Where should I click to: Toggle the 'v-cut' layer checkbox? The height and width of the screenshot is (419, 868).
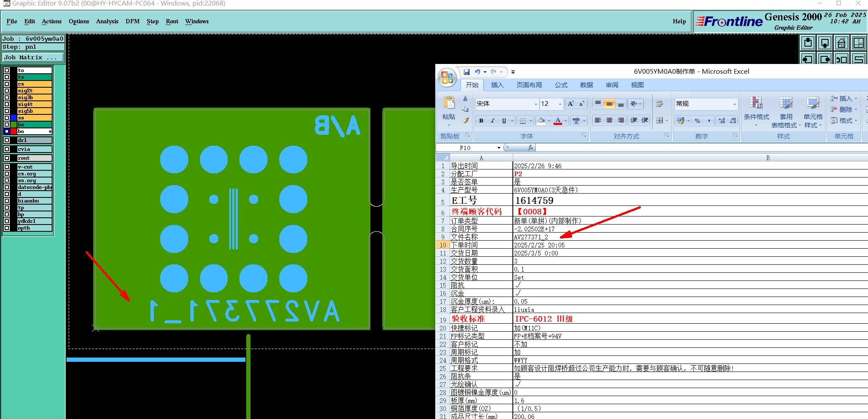pyautogui.click(x=7, y=167)
